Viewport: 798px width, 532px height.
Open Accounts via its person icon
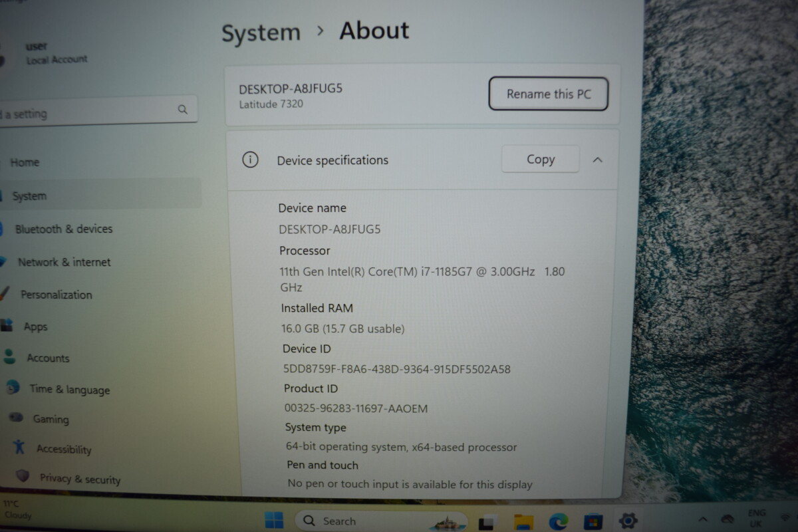pyautogui.click(x=9, y=356)
